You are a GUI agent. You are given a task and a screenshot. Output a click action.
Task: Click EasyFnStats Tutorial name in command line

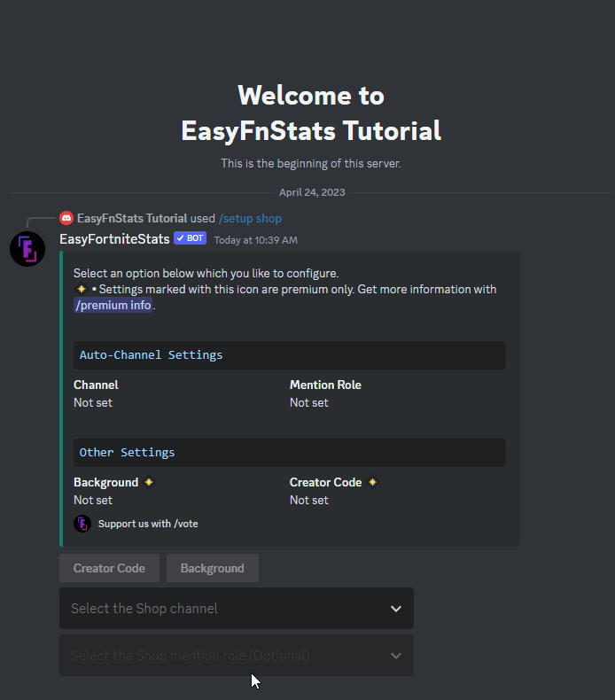(x=132, y=218)
